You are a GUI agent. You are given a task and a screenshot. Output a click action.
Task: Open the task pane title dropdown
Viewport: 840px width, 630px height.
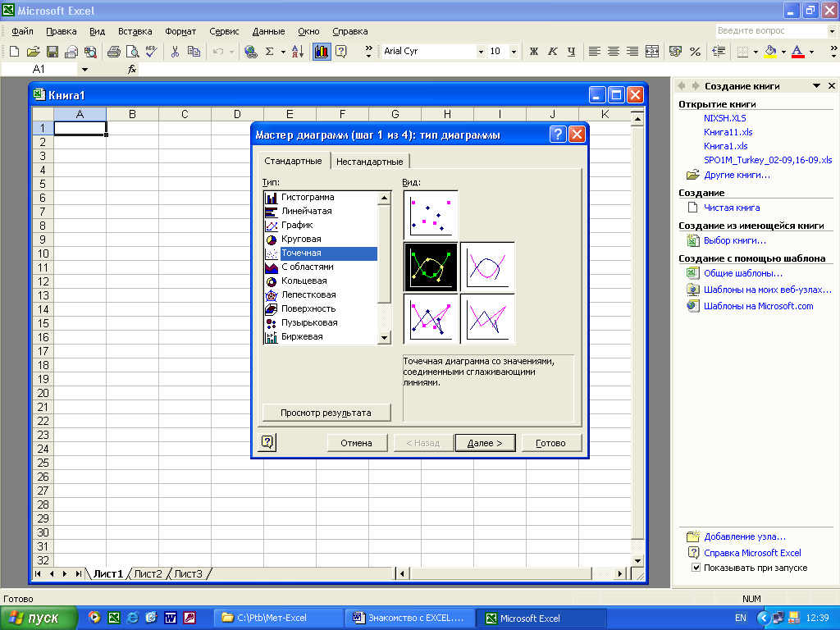[x=816, y=85]
